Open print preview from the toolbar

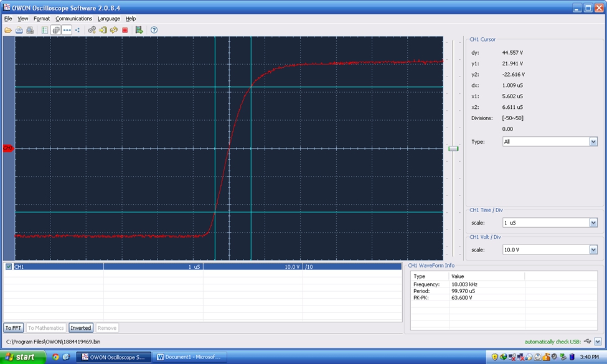click(x=30, y=30)
